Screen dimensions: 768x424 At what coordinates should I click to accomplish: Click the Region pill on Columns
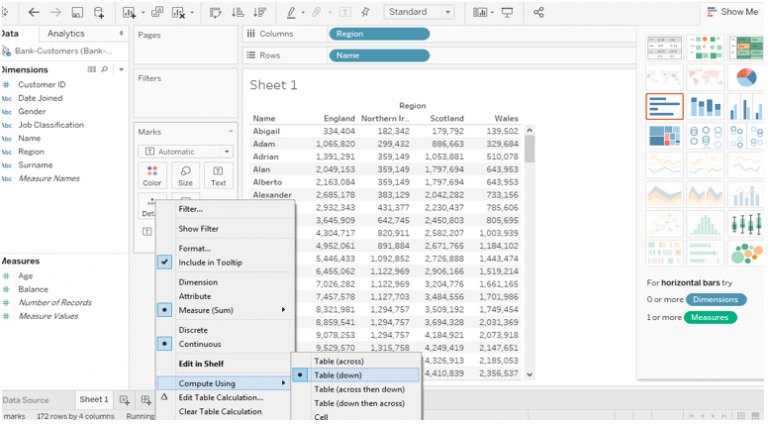(x=379, y=34)
